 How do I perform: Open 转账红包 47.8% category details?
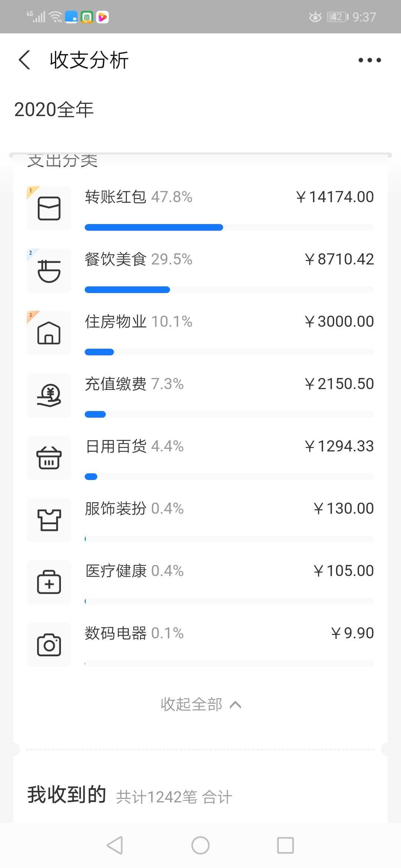138,197
